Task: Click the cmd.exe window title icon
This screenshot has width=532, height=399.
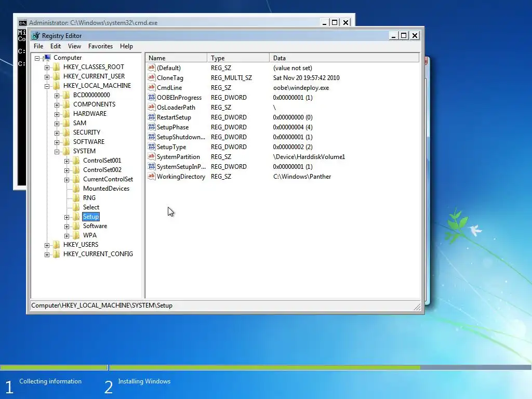Action: pos(22,23)
